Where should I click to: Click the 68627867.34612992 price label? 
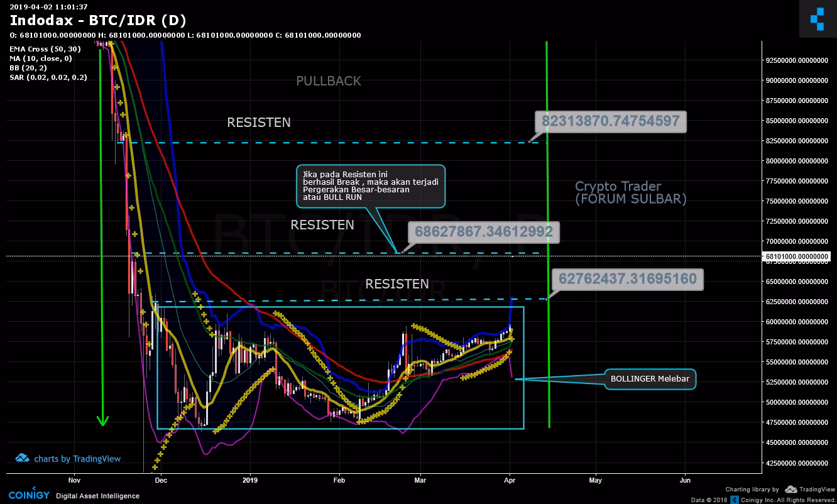[x=483, y=233]
